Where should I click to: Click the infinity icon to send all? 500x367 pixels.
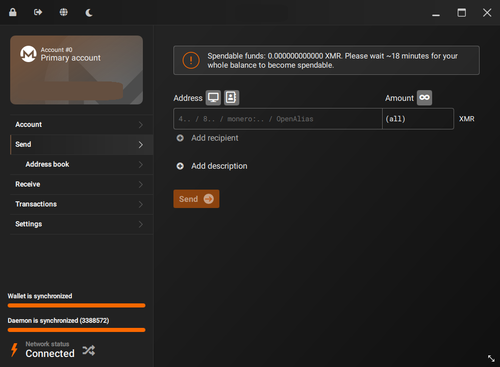pos(424,98)
